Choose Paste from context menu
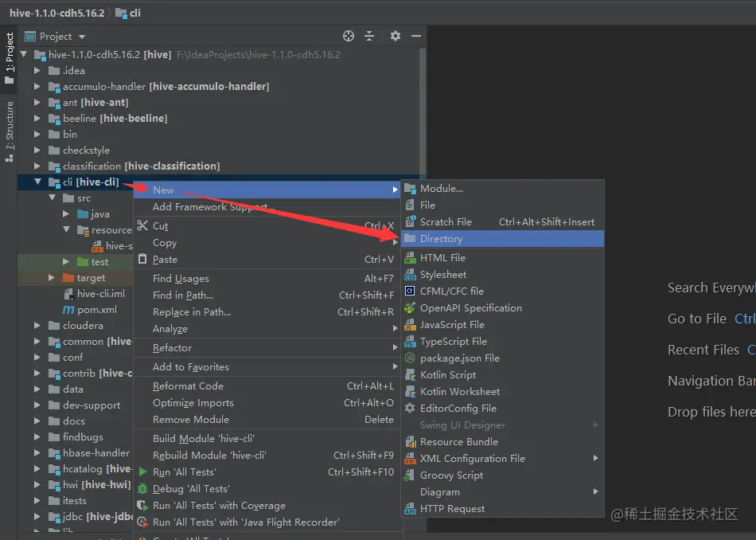Screen dimensions: 756x540 point(267,259)
